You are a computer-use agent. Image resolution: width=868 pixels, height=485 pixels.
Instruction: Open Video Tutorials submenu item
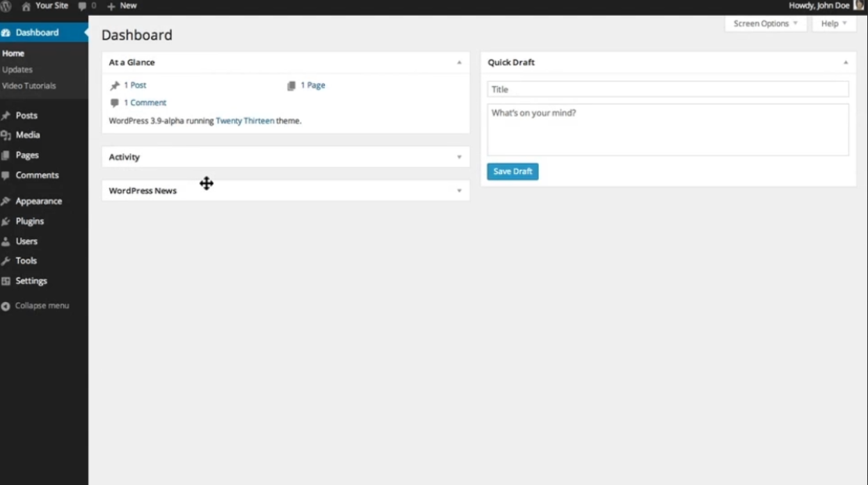tap(29, 86)
